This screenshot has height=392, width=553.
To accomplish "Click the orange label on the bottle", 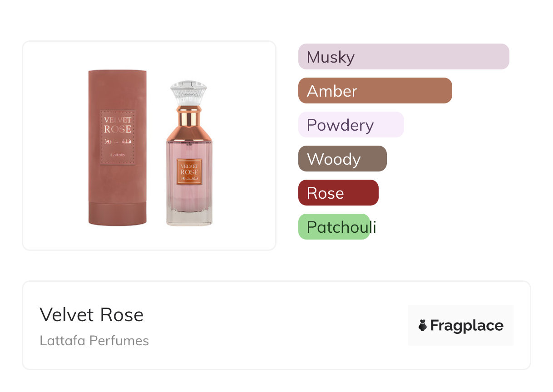I will [x=189, y=171].
